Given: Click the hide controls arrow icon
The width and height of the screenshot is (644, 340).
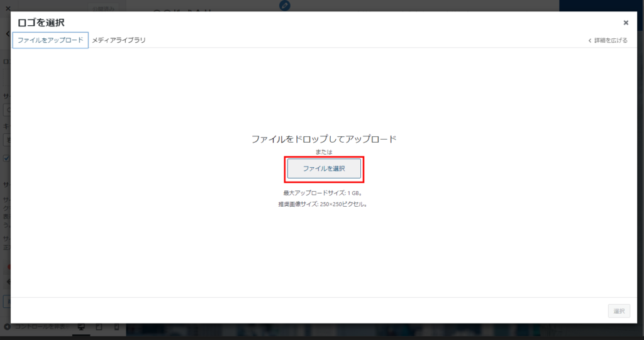Looking at the screenshot, I should tap(8, 327).
